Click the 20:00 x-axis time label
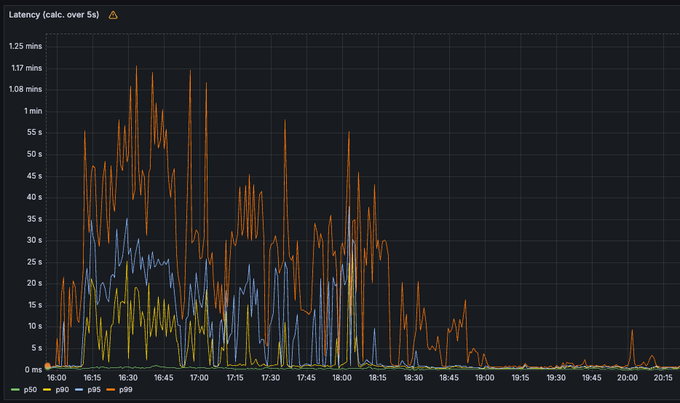 tap(628, 378)
